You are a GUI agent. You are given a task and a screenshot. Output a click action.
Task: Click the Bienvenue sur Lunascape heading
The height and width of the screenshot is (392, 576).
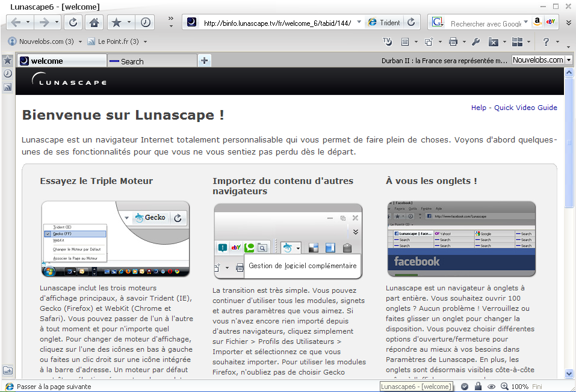click(x=123, y=115)
